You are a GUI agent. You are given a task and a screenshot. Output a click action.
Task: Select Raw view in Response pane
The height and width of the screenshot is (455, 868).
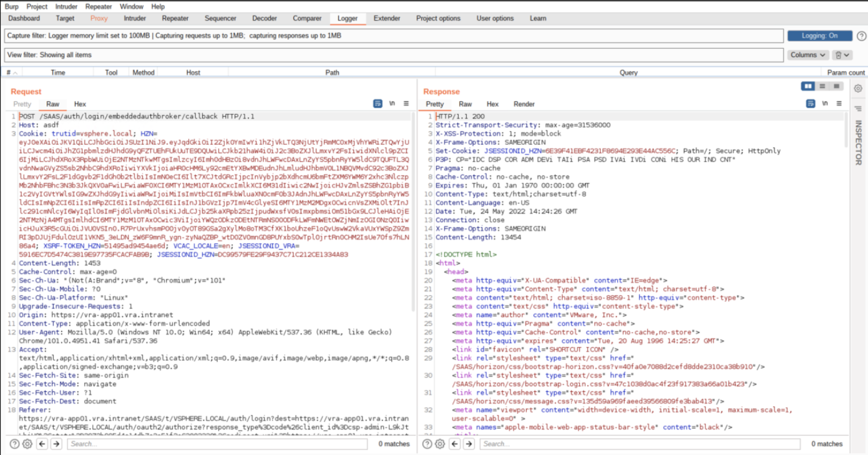466,104
